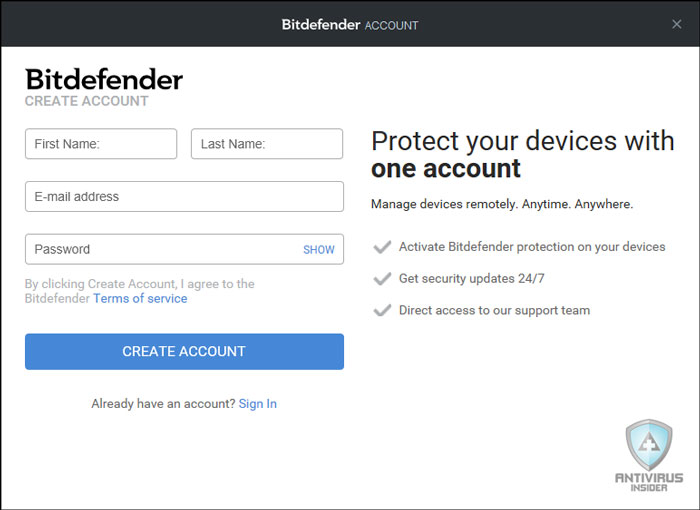Click the First Name input field
This screenshot has height=510, width=700.
pos(101,144)
